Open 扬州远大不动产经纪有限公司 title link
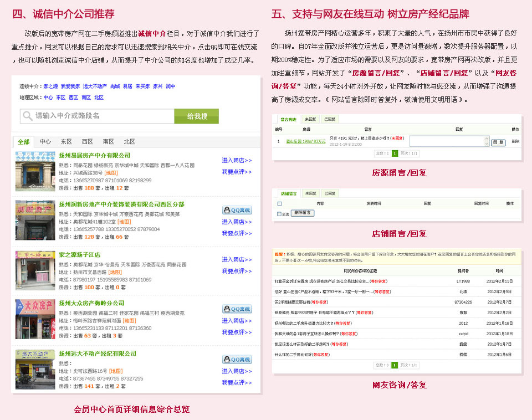 coord(98,354)
